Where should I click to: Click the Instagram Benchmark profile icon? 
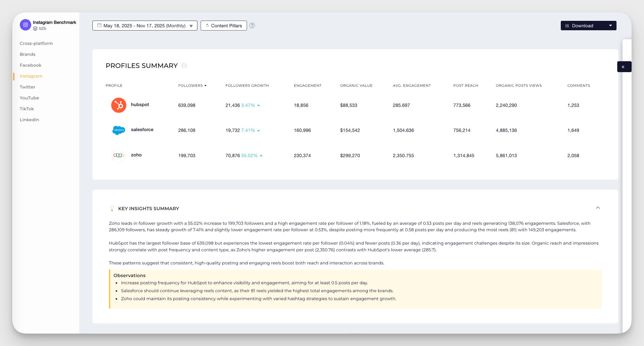click(25, 25)
